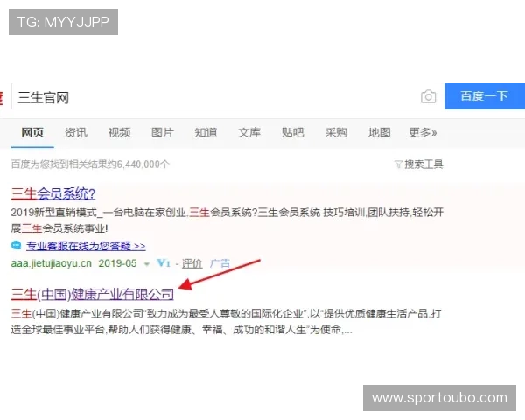Select the 网页 tab
The image size is (525, 420).
pyautogui.click(x=32, y=133)
